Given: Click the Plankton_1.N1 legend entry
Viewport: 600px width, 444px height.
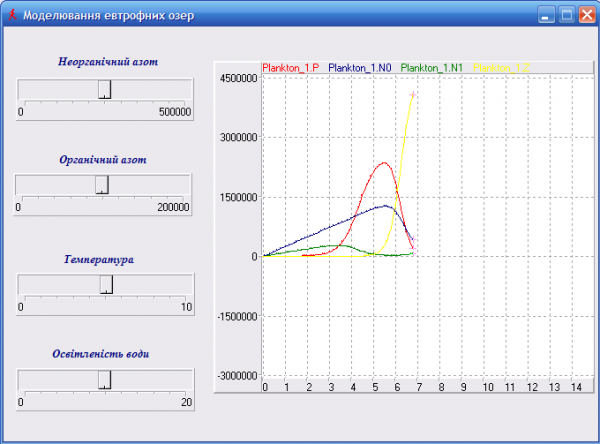Looking at the screenshot, I should pos(432,68).
